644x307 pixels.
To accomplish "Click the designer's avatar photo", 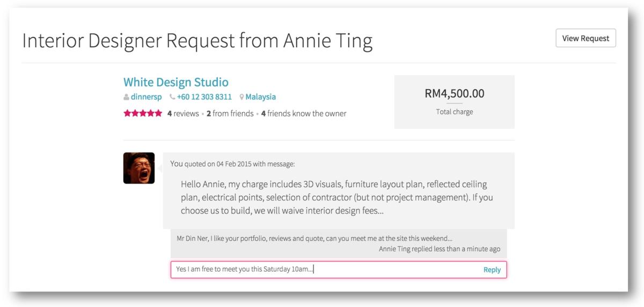I will [x=139, y=168].
